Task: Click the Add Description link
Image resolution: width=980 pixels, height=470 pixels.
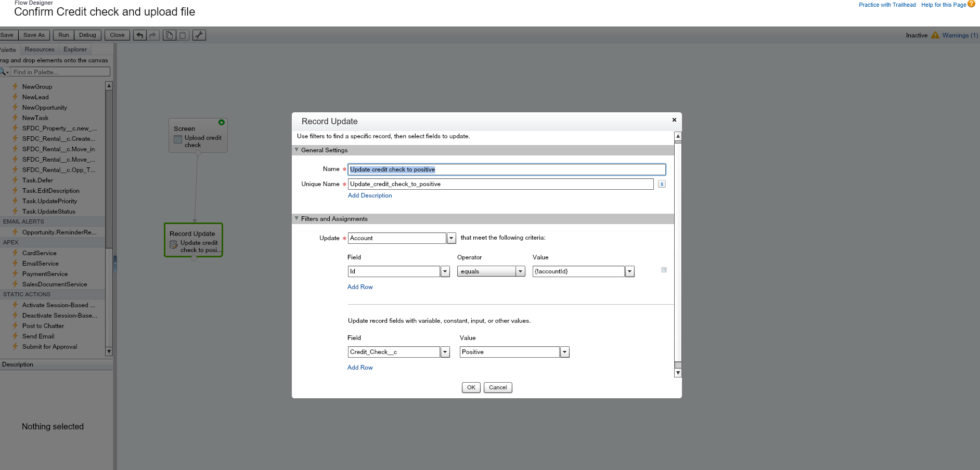Action: click(x=370, y=195)
